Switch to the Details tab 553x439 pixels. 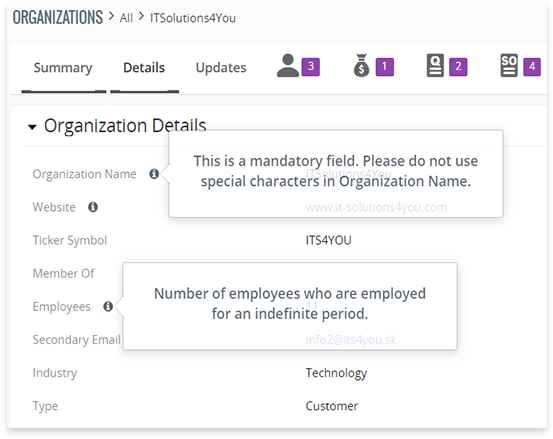point(144,68)
